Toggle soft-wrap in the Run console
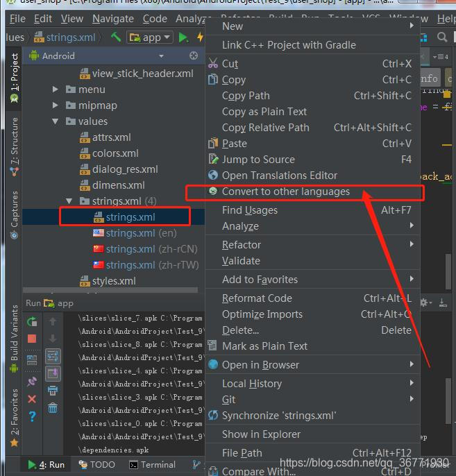This screenshot has width=456, height=476. click(x=53, y=356)
